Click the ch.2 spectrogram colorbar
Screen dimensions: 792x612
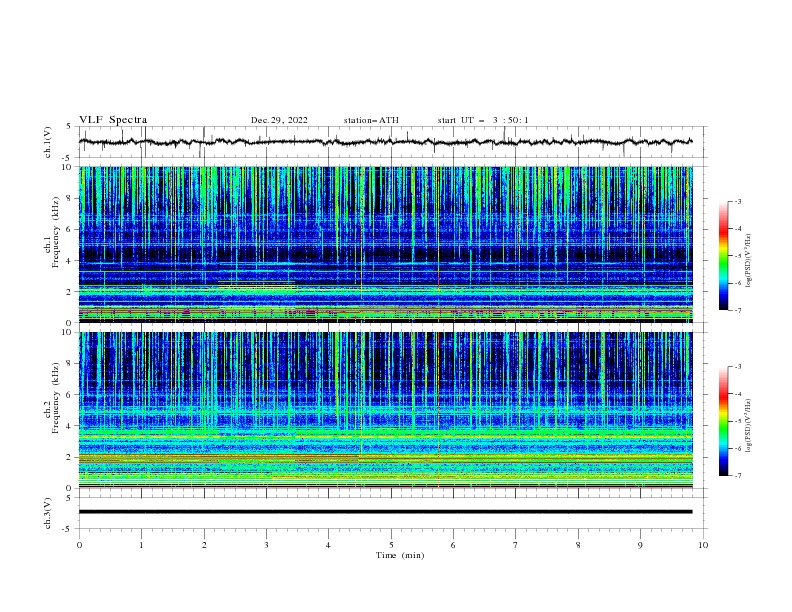(723, 421)
